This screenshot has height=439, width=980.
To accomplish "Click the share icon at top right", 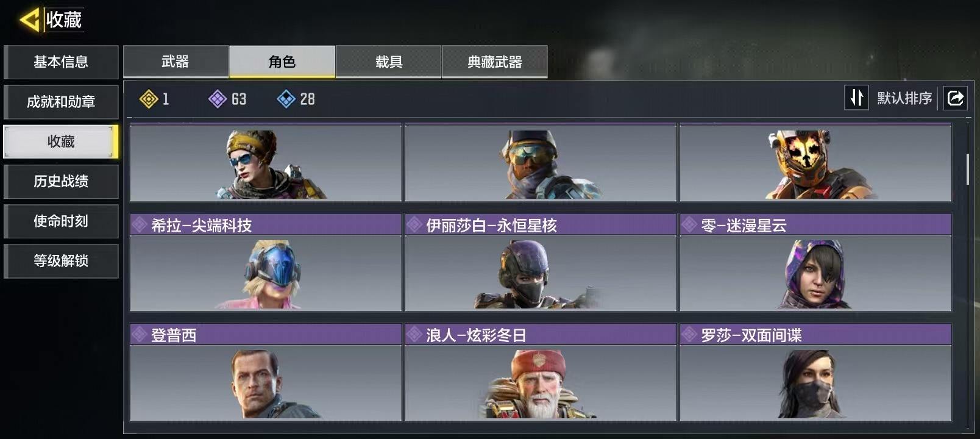I will pyautogui.click(x=955, y=98).
